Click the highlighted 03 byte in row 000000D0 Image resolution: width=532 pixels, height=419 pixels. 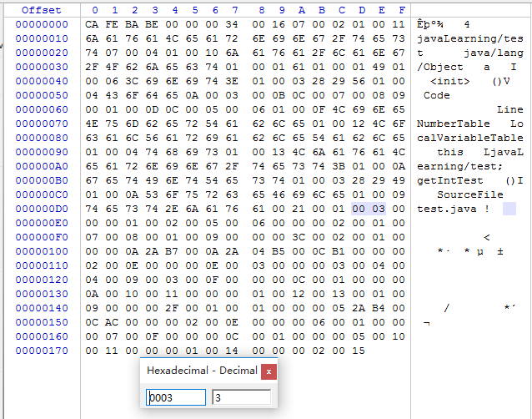coord(379,209)
